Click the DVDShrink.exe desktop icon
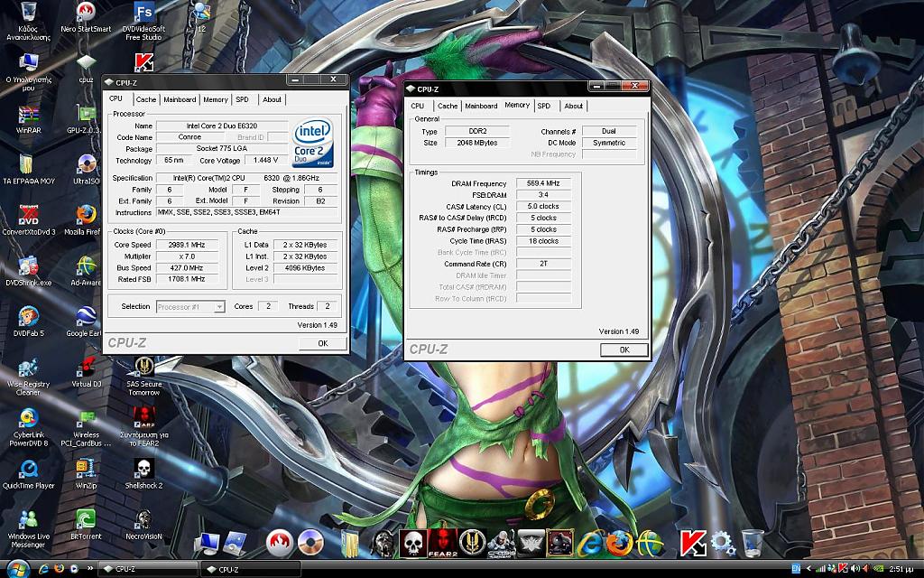 28,271
